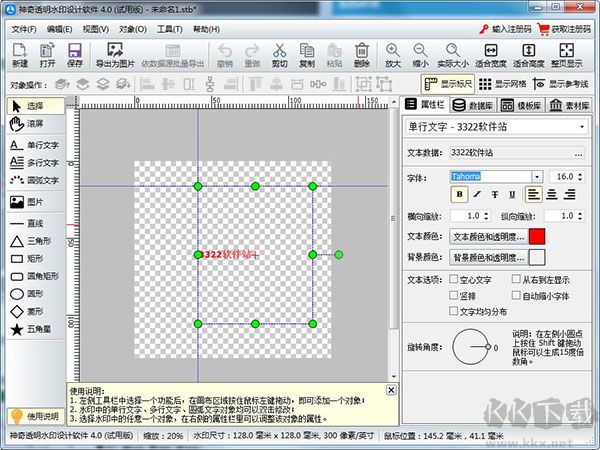Click the 文本颜色和透明度 button
Image resolution: width=600 pixels, height=450 pixels.
pyautogui.click(x=487, y=237)
